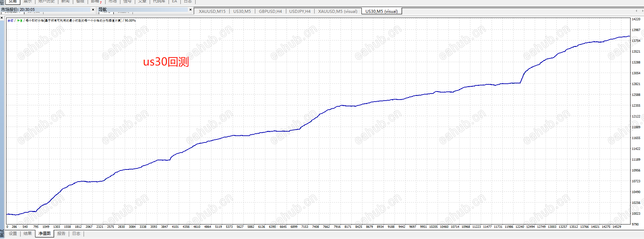The width and height of the screenshot is (644, 239).
Task: Close the 市场报价 panel
Action: [93, 10]
